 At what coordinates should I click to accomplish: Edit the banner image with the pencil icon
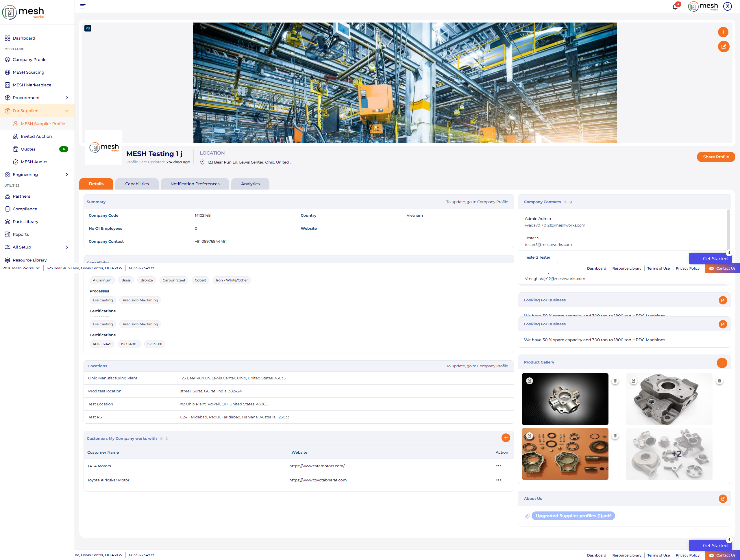(x=723, y=47)
